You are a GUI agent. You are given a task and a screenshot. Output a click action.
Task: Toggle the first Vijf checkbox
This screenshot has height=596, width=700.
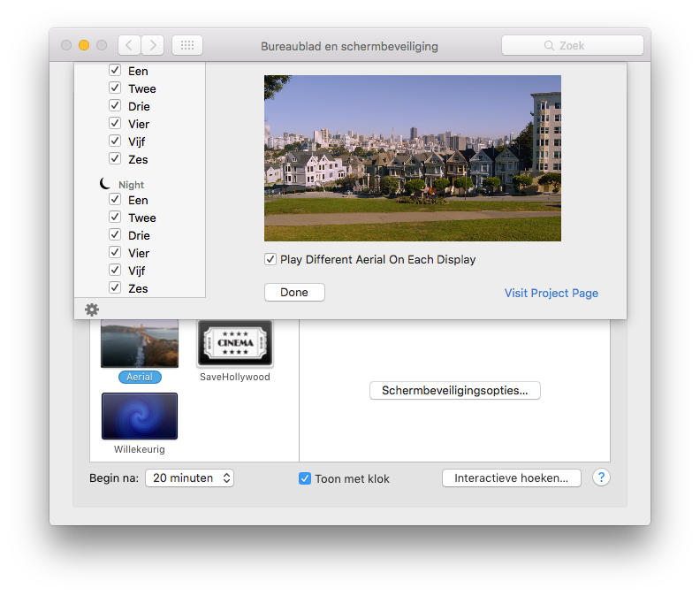click(115, 141)
